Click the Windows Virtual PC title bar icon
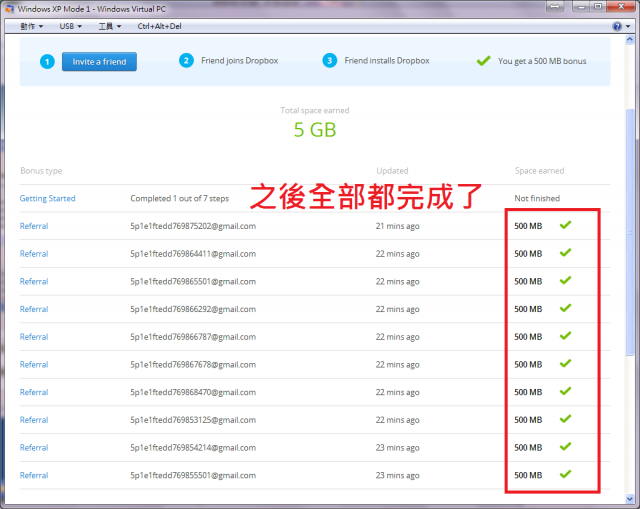Screen dimensions: 640x509 (9, 9)
